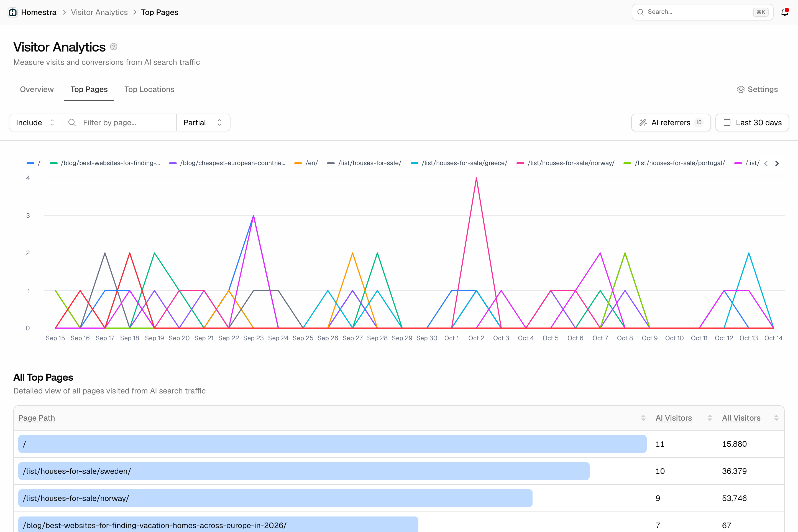Click the 36,379 All Visitors value
This screenshot has width=798, height=532.
[x=734, y=471]
